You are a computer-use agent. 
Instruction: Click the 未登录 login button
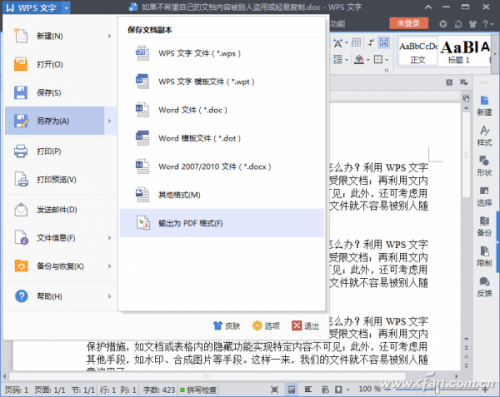[408, 23]
